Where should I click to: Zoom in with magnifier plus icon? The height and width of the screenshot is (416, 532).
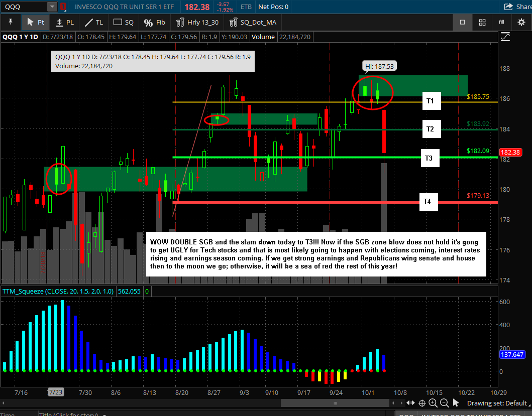coord(433,403)
